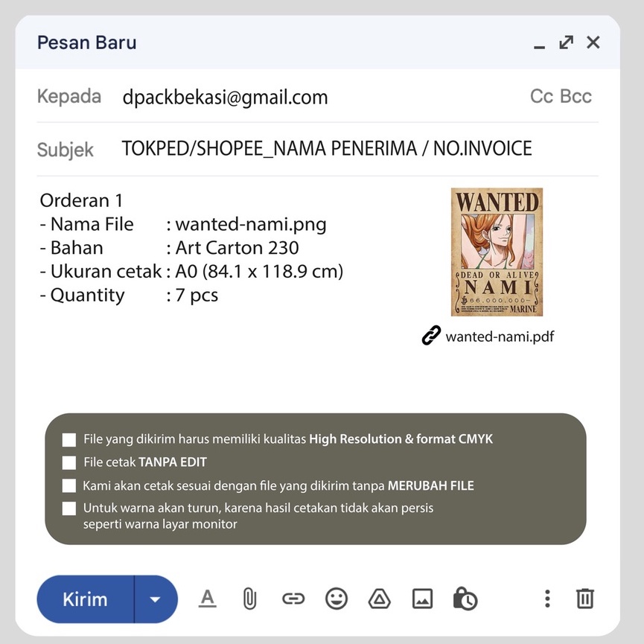The width and height of the screenshot is (644, 644).
Task: Expand the send options arrow beside Kirim
Action: (156, 599)
